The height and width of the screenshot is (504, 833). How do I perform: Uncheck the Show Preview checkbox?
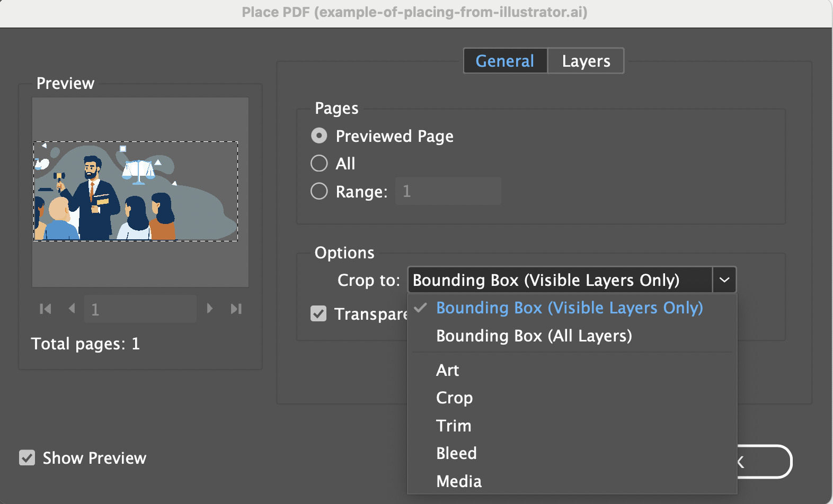(x=27, y=457)
